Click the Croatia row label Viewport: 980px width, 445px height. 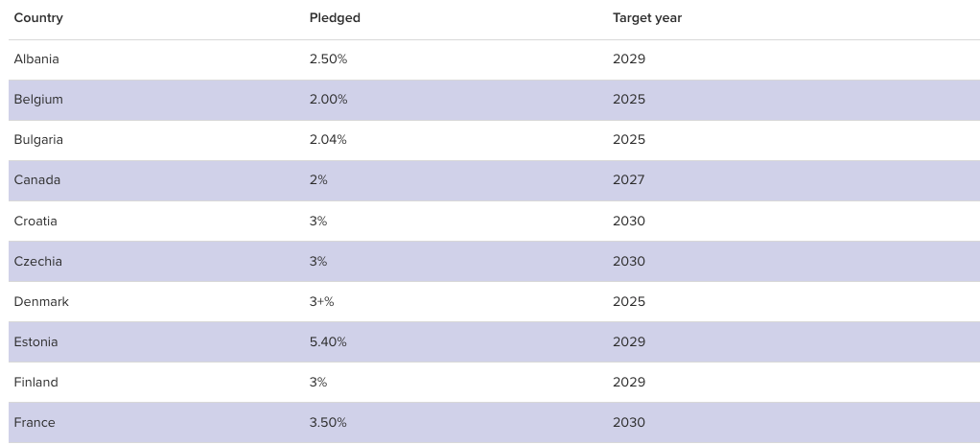35,222
